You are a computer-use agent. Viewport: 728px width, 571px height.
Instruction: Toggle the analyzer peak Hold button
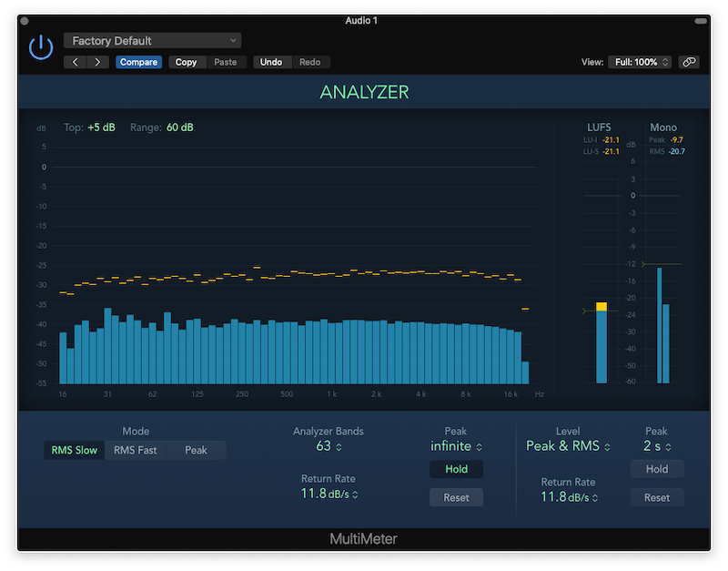(x=456, y=469)
